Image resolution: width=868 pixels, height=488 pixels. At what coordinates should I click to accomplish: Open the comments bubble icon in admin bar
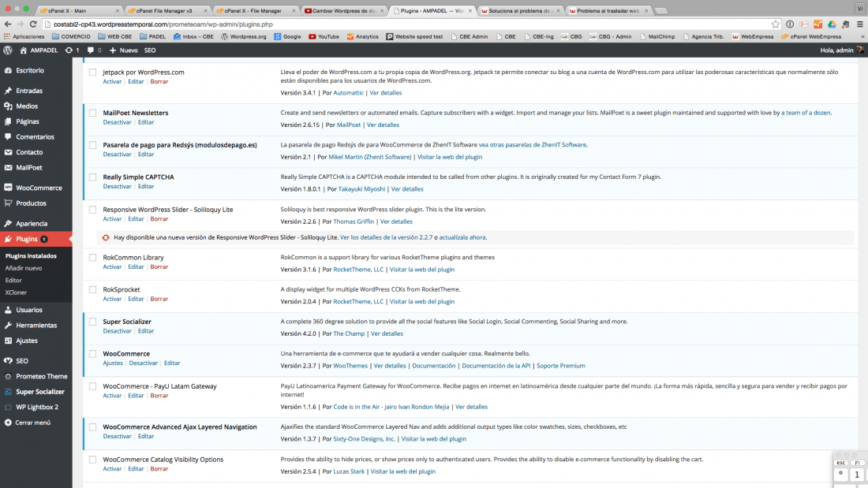point(91,50)
